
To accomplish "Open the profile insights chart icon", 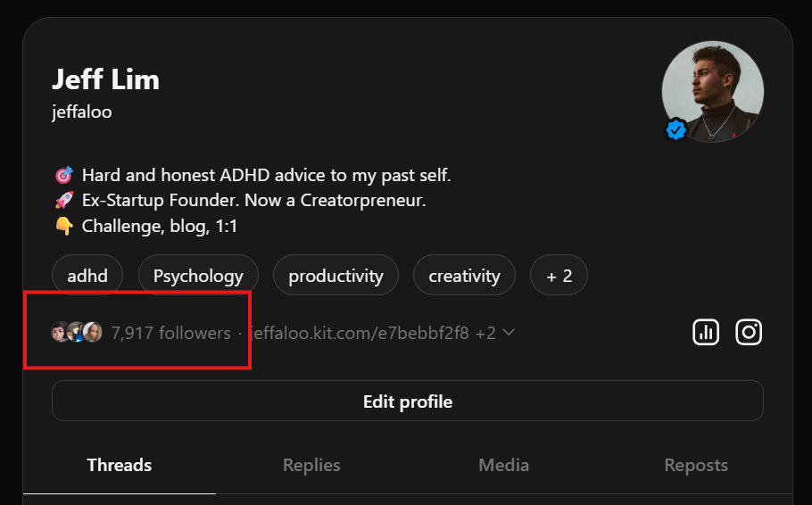I will click(x=706, y=333).
